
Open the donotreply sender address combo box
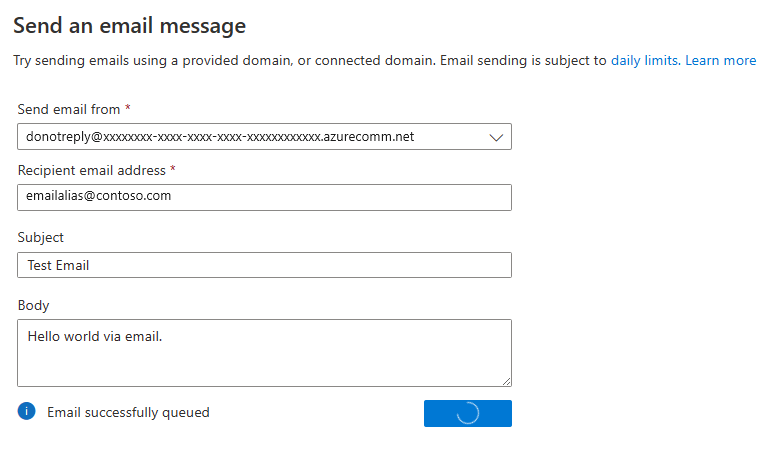[264, 137]
